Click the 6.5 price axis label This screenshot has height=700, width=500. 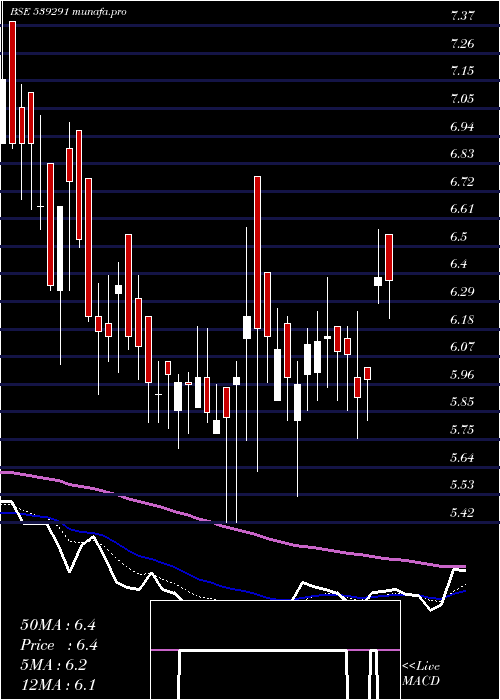(x=459, y=236)
